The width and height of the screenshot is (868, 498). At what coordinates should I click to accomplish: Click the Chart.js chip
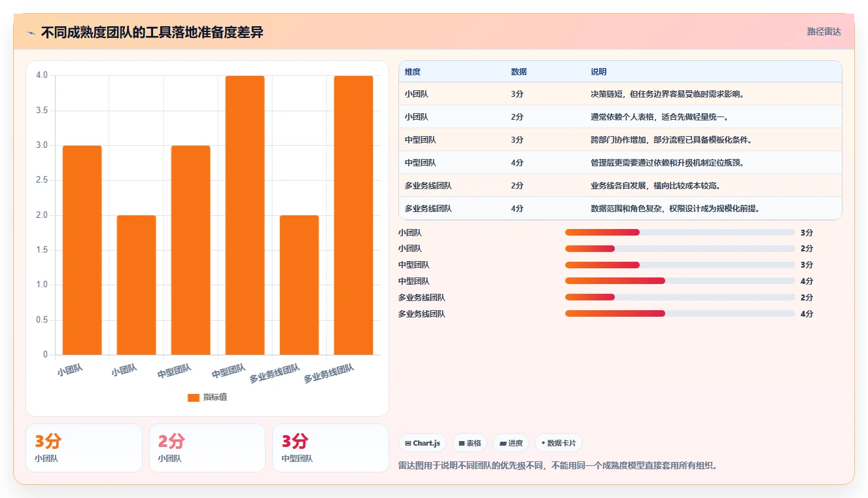(423, 443)
